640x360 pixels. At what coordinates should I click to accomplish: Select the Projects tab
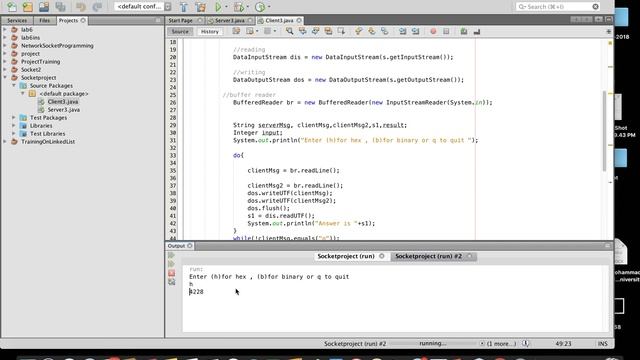click(71, 20)
